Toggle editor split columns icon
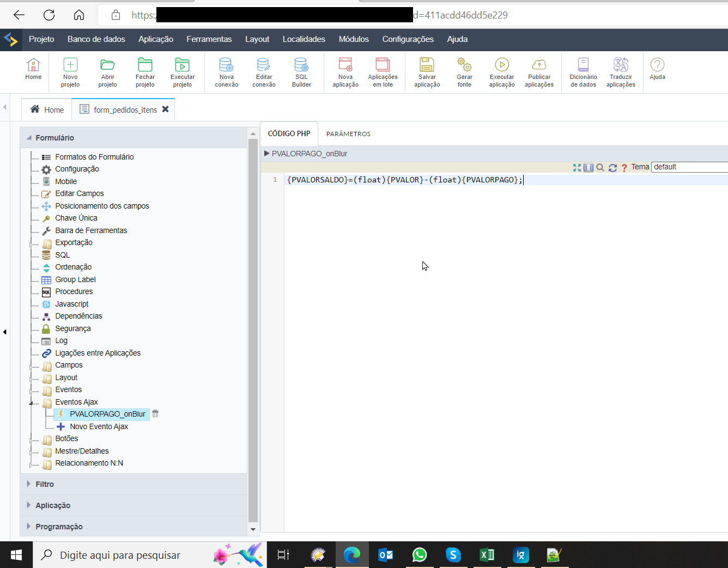 [589, 168]
